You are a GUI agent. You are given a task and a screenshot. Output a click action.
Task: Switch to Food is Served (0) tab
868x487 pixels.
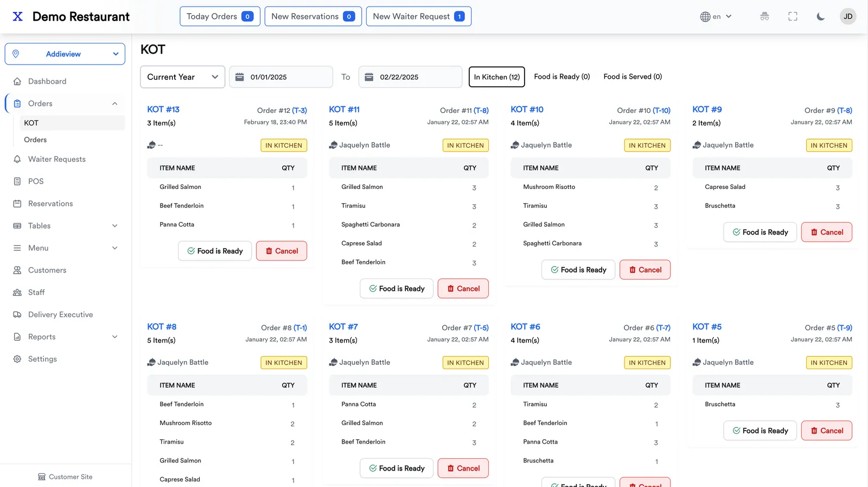click(633, 77)
